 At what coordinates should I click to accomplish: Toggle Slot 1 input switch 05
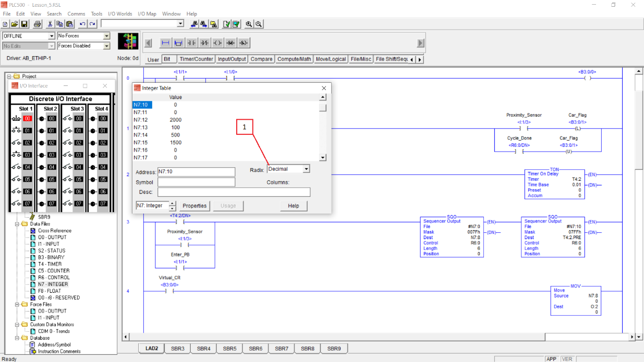[17, 179]
